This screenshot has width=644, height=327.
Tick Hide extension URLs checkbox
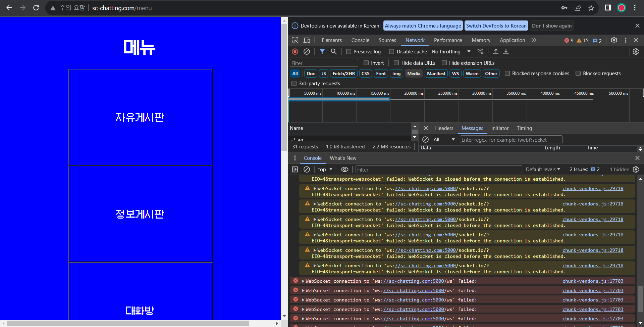point(444,63)
